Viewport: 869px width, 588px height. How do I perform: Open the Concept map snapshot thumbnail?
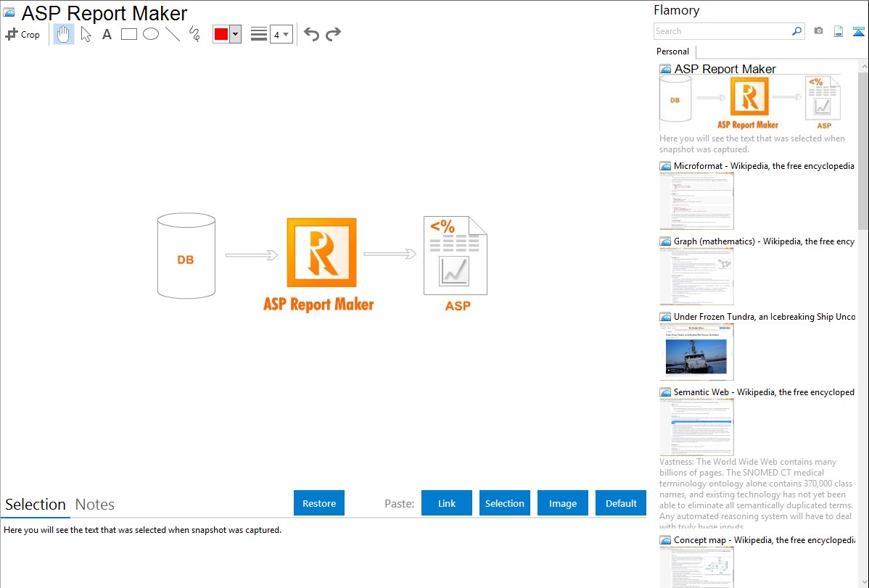[696, 568]
